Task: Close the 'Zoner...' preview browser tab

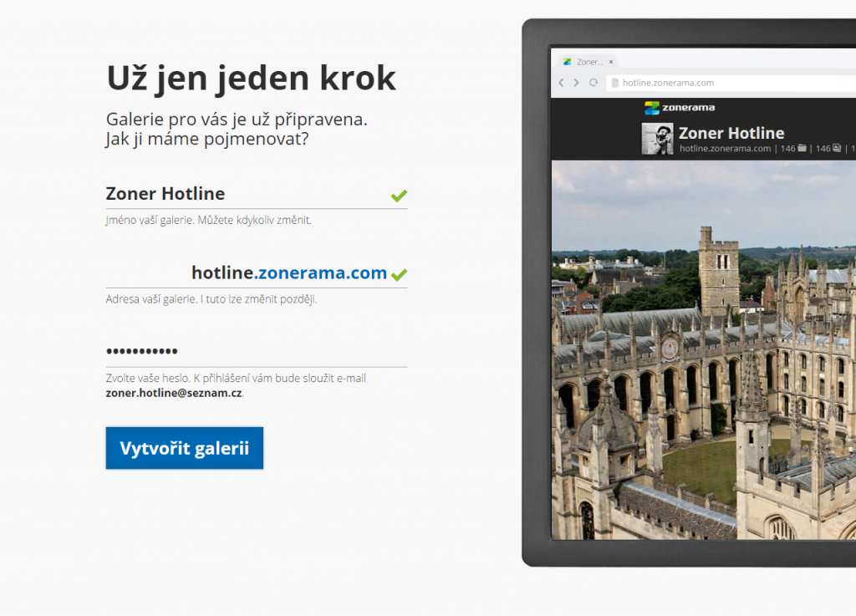Action: [611, 62]
